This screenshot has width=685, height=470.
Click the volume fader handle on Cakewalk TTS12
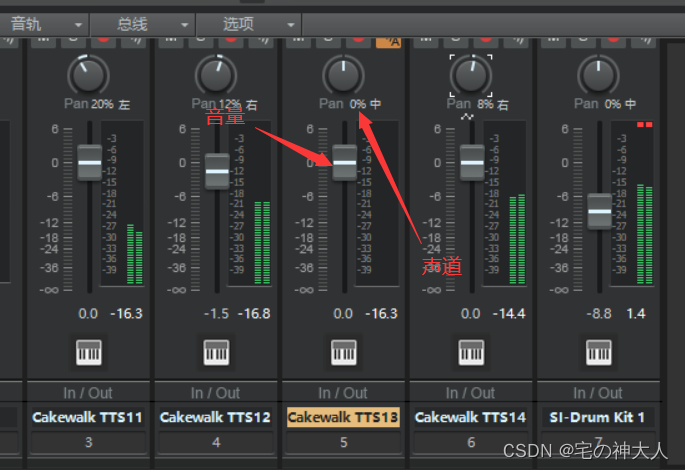(x=217, y=171)
